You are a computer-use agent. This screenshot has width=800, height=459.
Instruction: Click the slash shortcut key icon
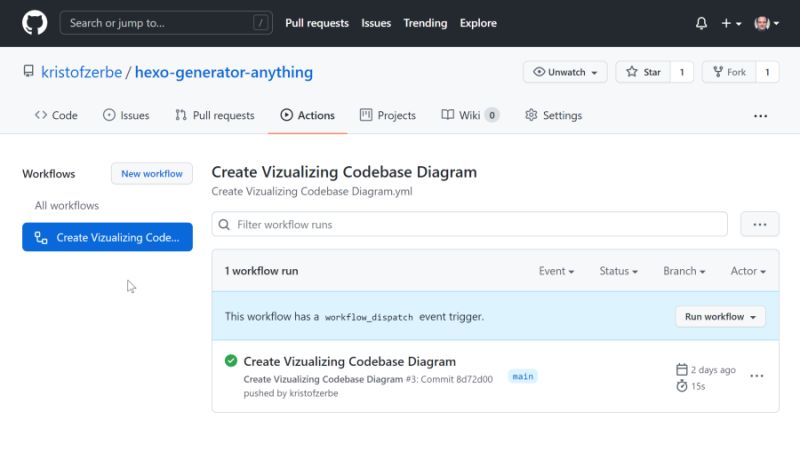coord(260,23)
